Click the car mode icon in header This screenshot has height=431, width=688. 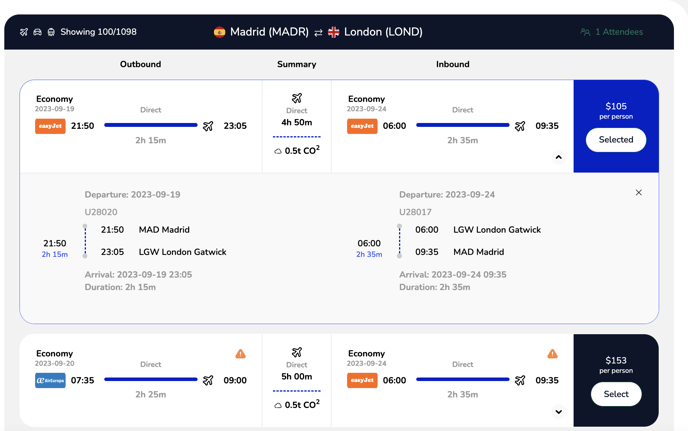(x=37, y=32)
